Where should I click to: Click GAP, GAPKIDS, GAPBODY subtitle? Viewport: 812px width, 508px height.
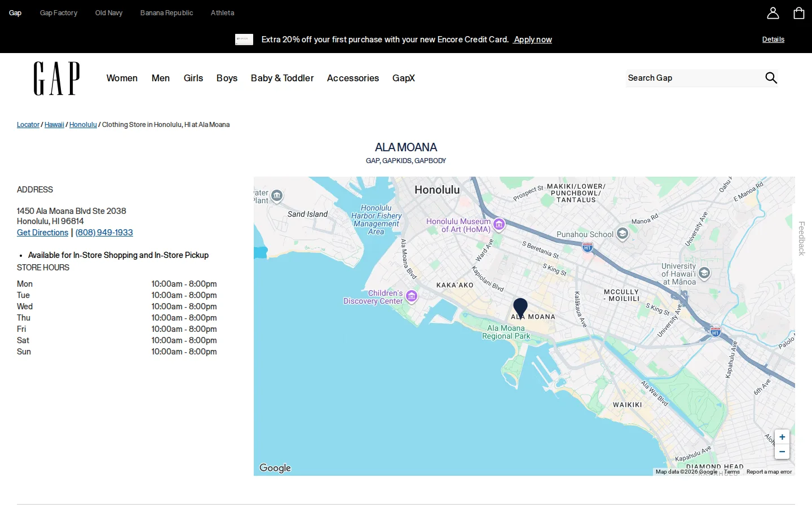[406, 161]
